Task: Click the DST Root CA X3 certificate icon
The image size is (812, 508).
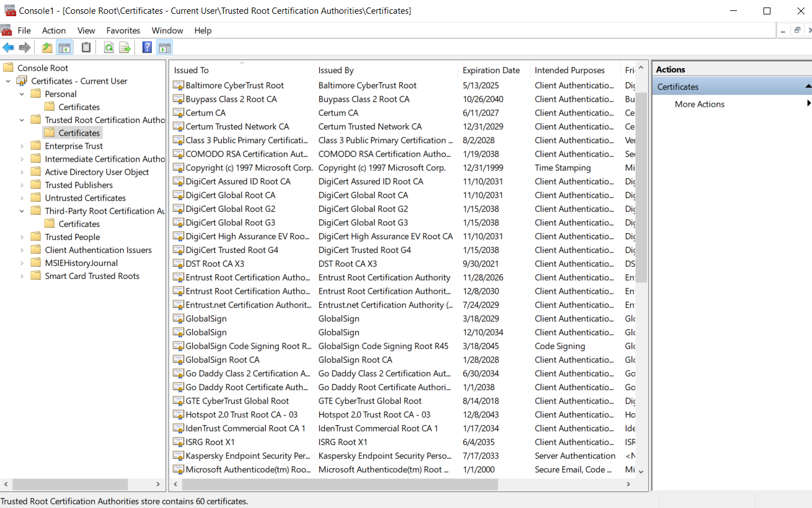Action: (179, 264)
